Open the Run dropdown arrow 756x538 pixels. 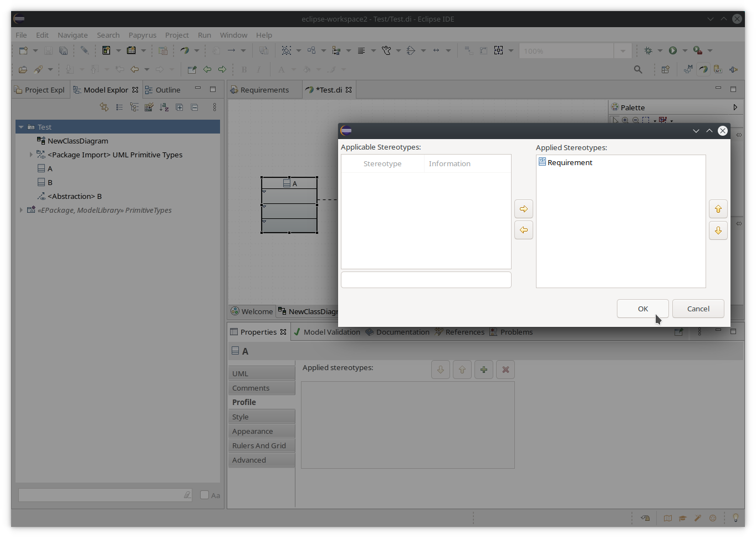685,50
